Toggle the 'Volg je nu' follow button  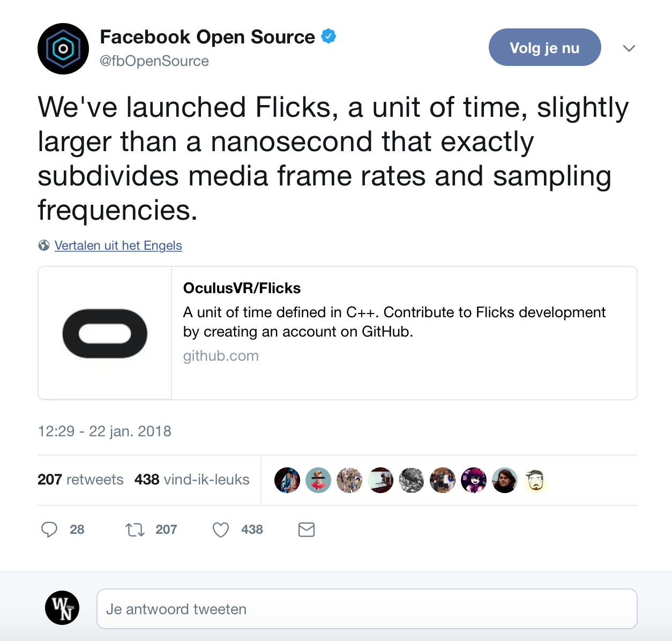[x=544, y=48]
